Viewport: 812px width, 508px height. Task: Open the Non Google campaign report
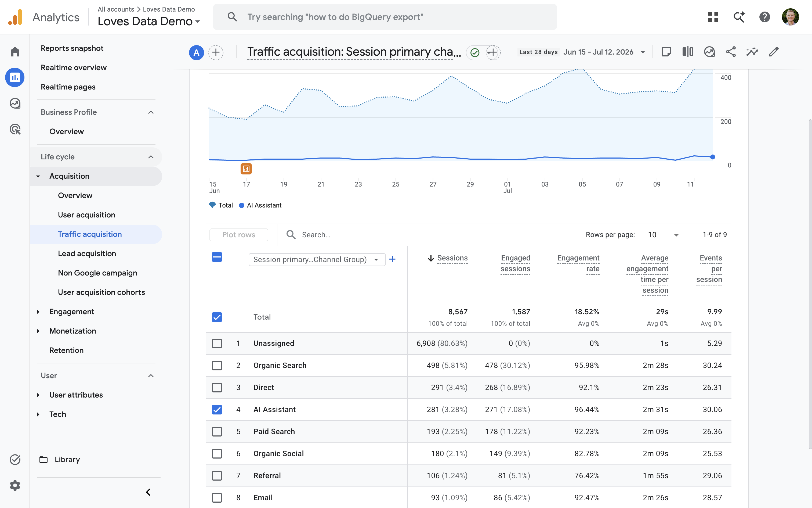97,273
